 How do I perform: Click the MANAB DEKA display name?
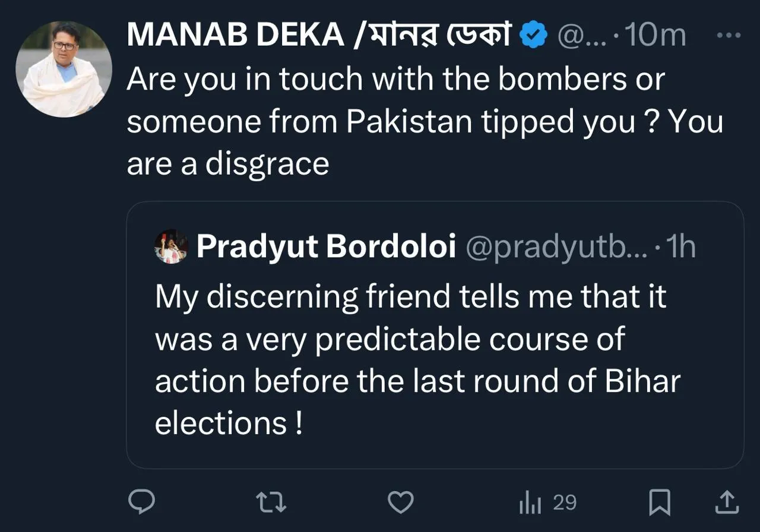click(236, 36)
